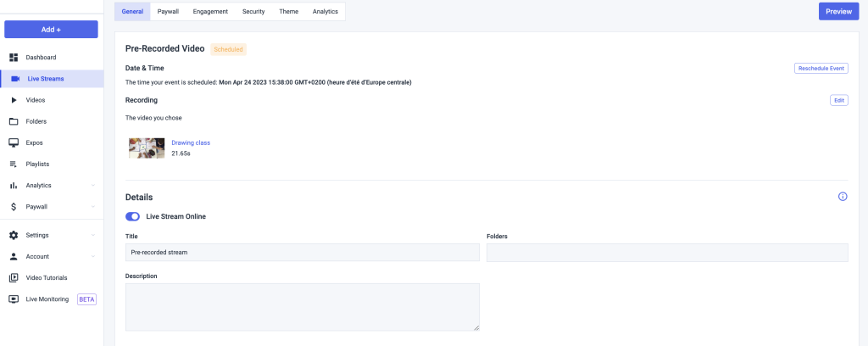Click the Details info circle icon
The height and width of the screenshot is (346, 868).
click(843, 197)
